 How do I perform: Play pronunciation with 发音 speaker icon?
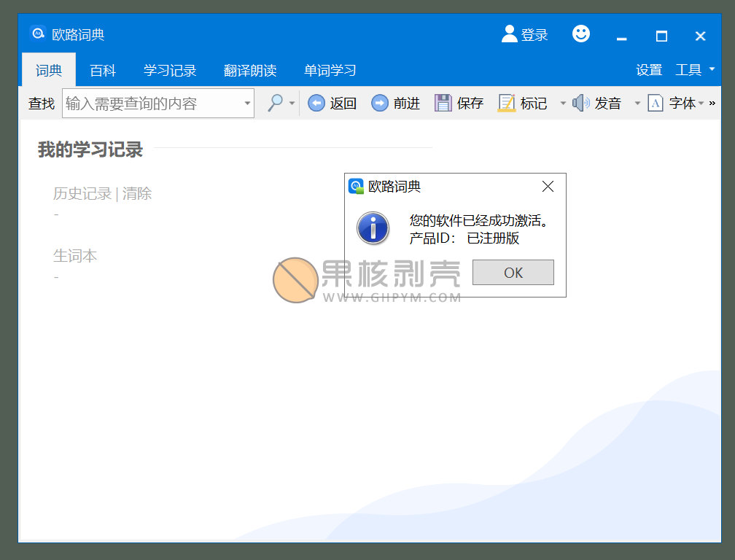(x=580, y=104)
